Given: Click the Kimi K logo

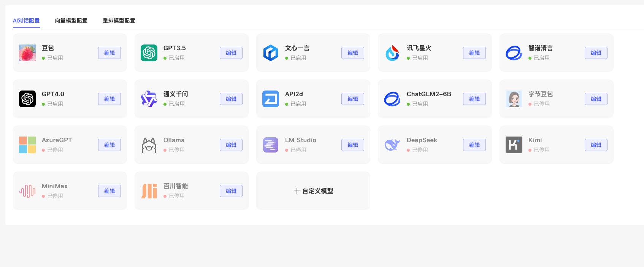Looking at the screenshot, I should 514,145.
